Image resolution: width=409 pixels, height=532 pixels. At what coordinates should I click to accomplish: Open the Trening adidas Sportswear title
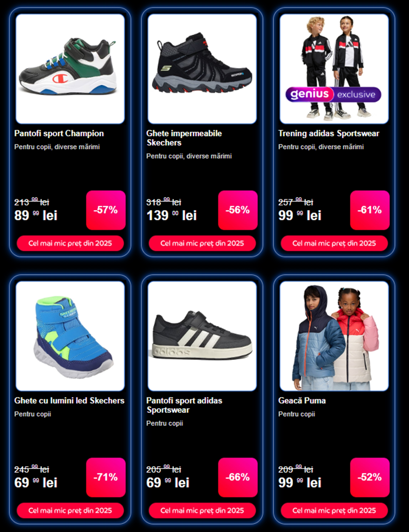[329, 133]
